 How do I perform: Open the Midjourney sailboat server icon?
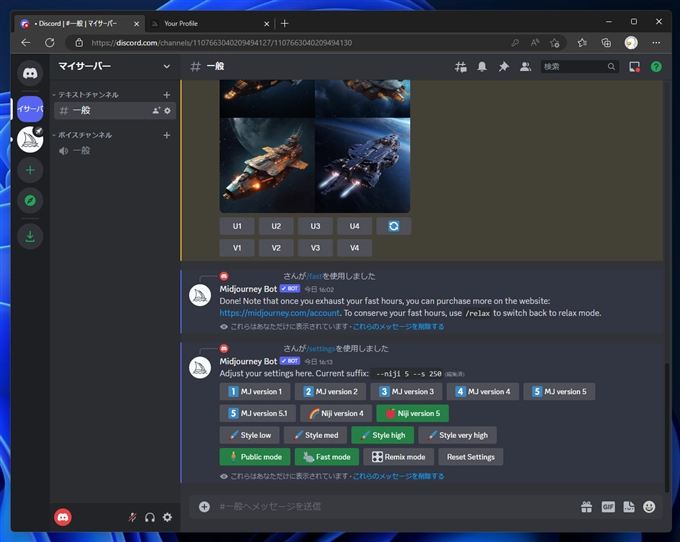click(30, 140)
